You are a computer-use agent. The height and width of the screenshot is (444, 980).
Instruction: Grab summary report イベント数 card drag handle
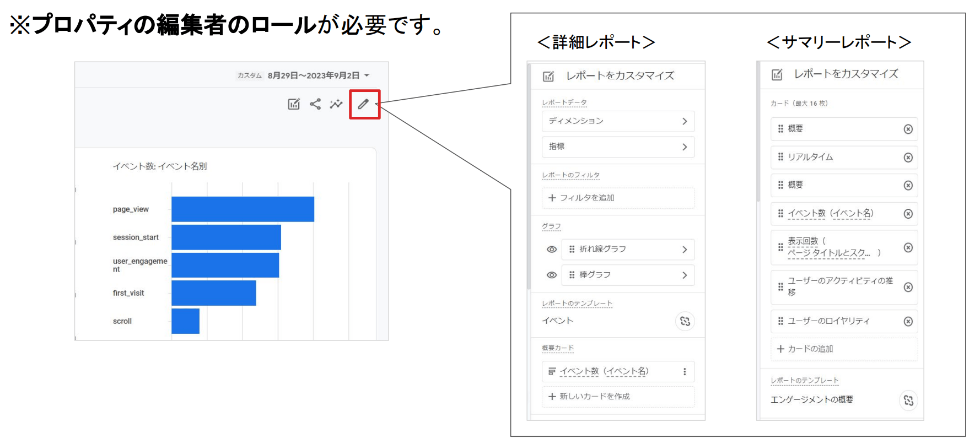(780, 213)
